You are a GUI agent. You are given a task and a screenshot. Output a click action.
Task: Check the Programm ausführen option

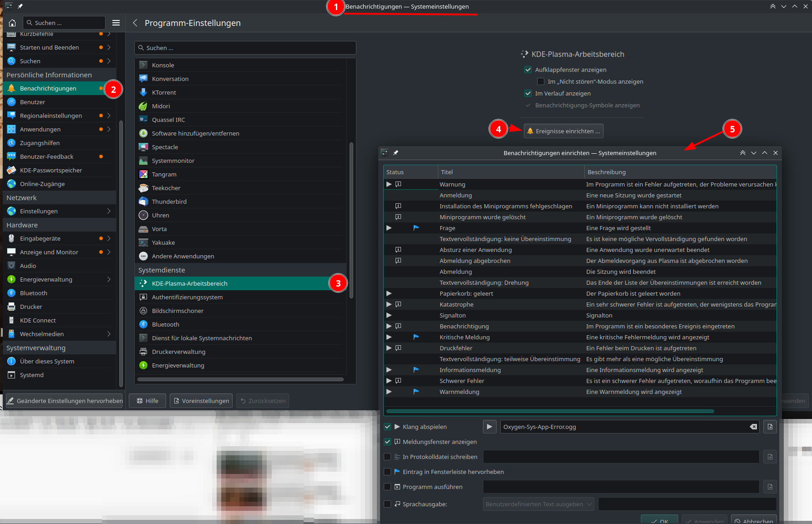(x=387, y=487)
